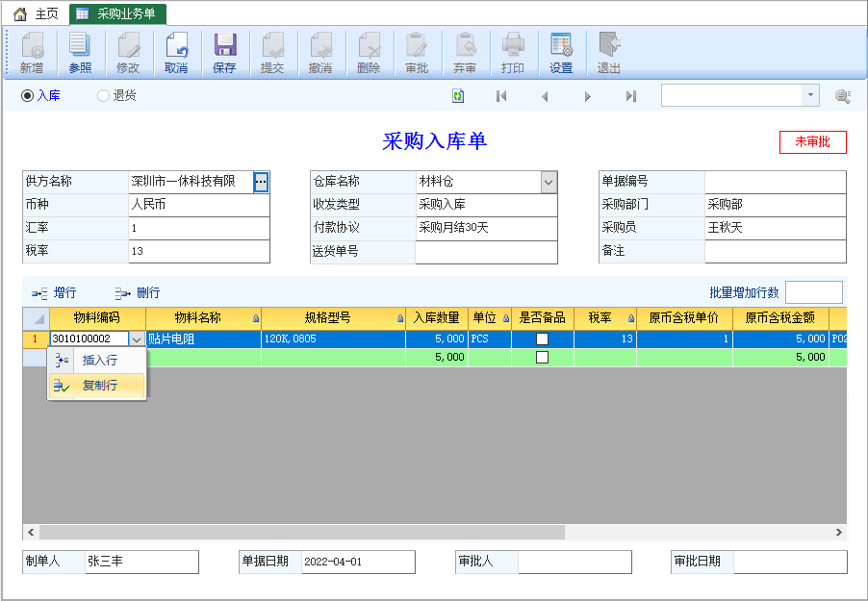Click the 未审批 status label
The height and width of the screenshot is (601, 868).
[x=812, y=141]
